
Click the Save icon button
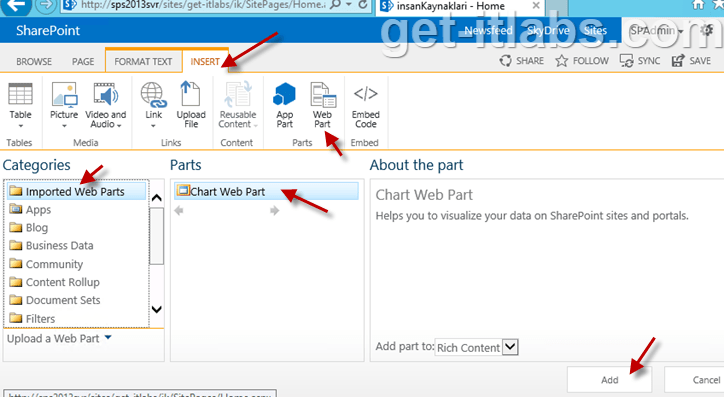[678, 61]
